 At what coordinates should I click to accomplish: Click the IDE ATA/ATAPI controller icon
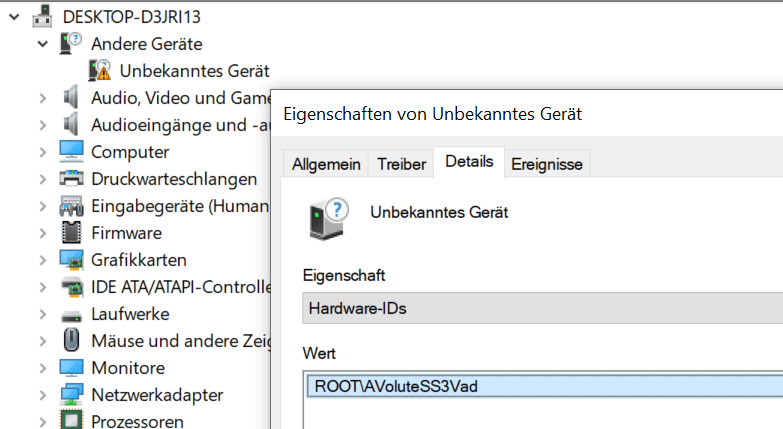point(71,286)
